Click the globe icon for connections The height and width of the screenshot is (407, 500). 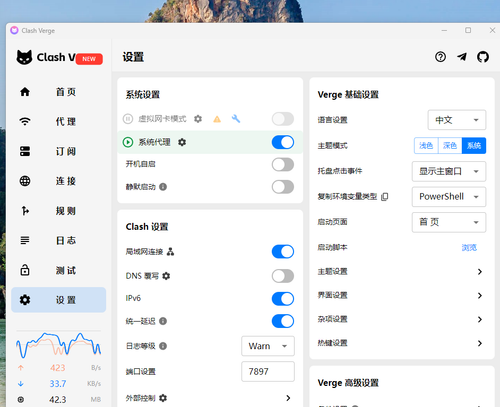click(25, 181)
